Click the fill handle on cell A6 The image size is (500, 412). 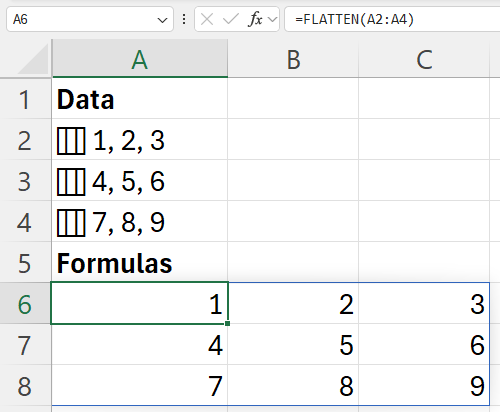[227, 323]
